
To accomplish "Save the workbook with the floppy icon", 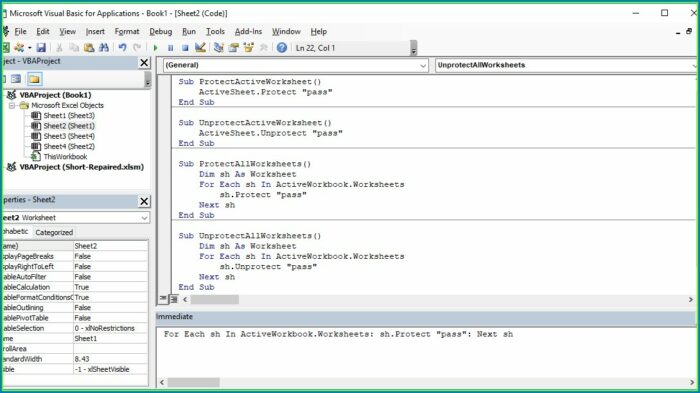I will point(41,47).
